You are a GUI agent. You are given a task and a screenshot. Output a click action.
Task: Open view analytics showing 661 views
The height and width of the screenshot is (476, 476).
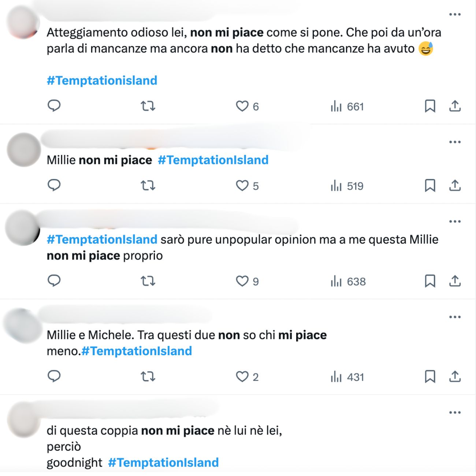point(346,106)
